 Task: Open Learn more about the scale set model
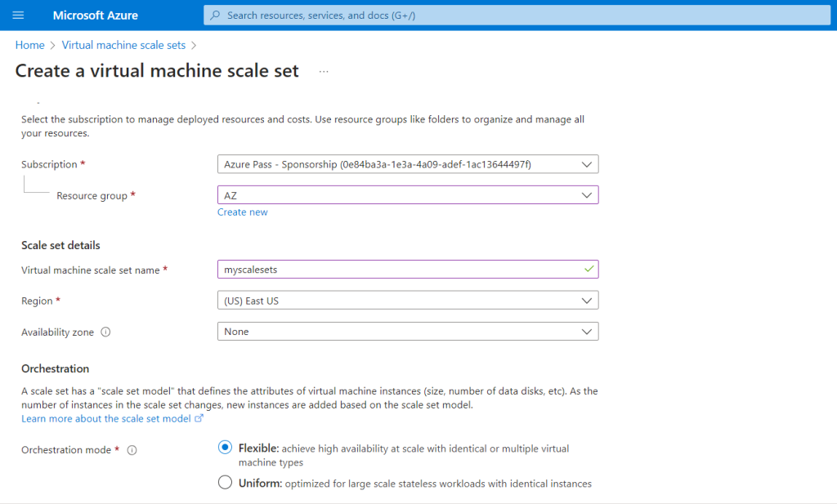106,418
